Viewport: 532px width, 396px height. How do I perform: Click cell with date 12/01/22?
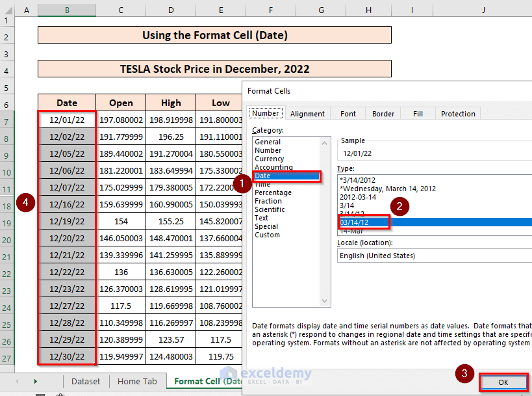[67, 120]
